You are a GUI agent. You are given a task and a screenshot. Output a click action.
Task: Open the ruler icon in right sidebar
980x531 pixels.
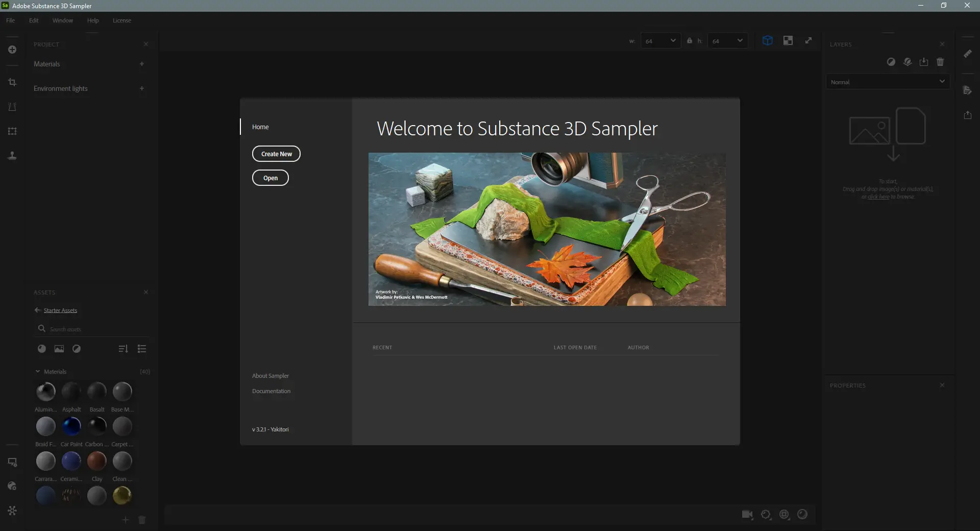click(967, 54)
